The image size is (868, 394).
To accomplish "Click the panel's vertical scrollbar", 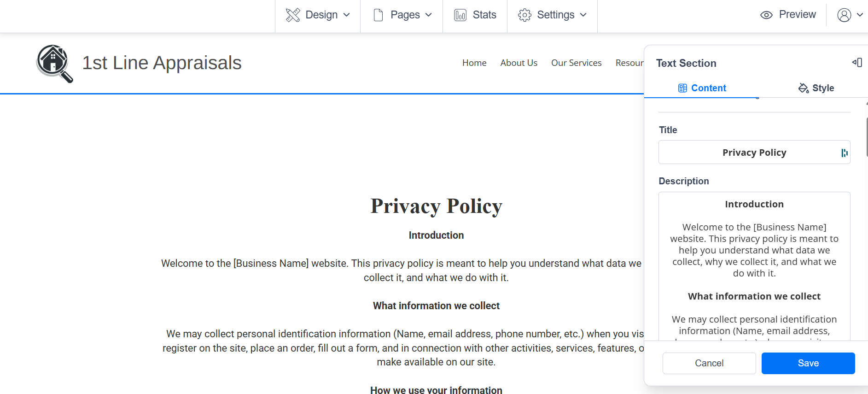I will (x=867, y=137).
